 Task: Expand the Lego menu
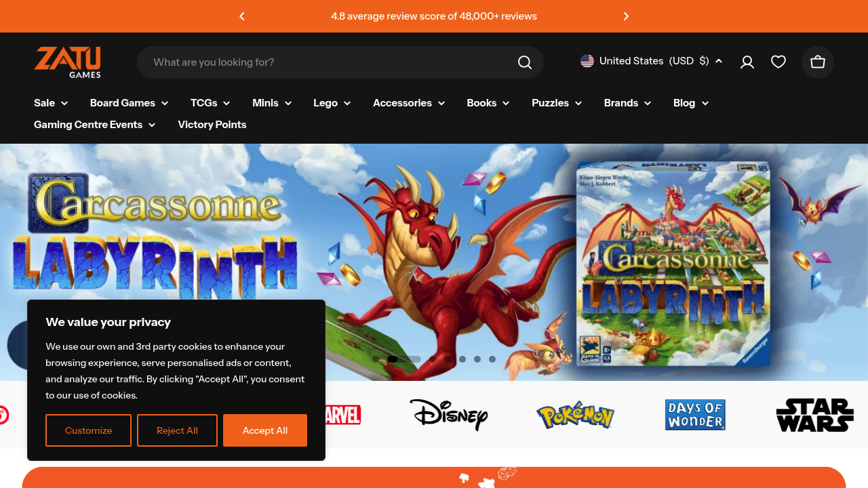click(332, 103)
